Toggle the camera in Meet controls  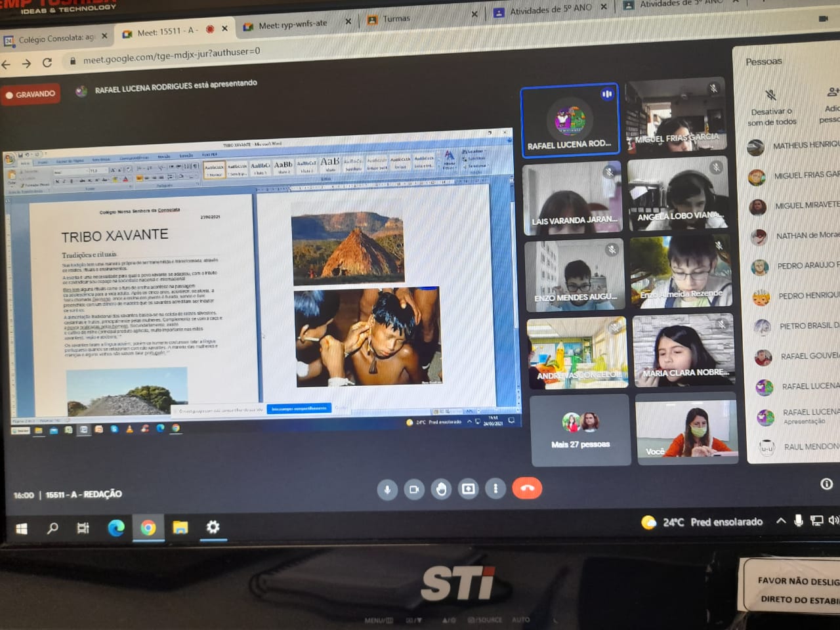pyautogui.click(x=414, y=490)
